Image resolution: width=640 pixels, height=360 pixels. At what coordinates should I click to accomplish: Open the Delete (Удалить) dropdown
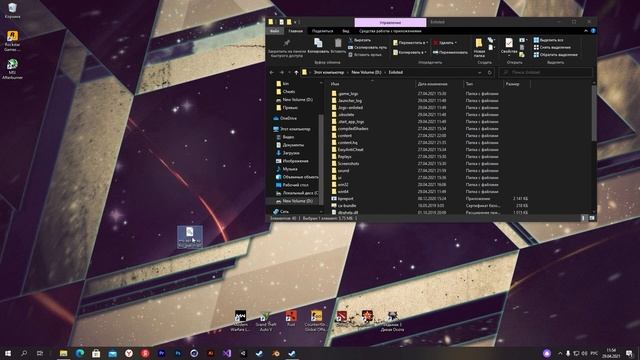coord(445,42)
